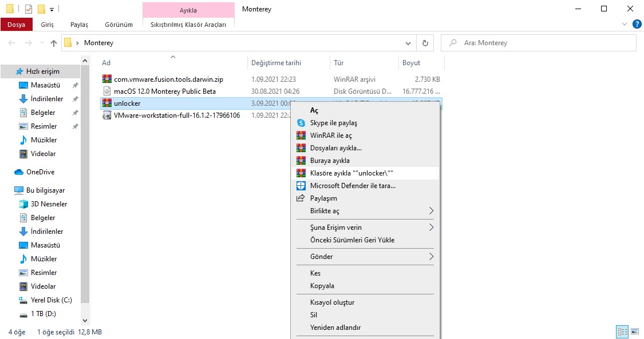
Task: Click the Bu bilgisayar computer icon
Action: pyautogui.click(x=19, y=190)
